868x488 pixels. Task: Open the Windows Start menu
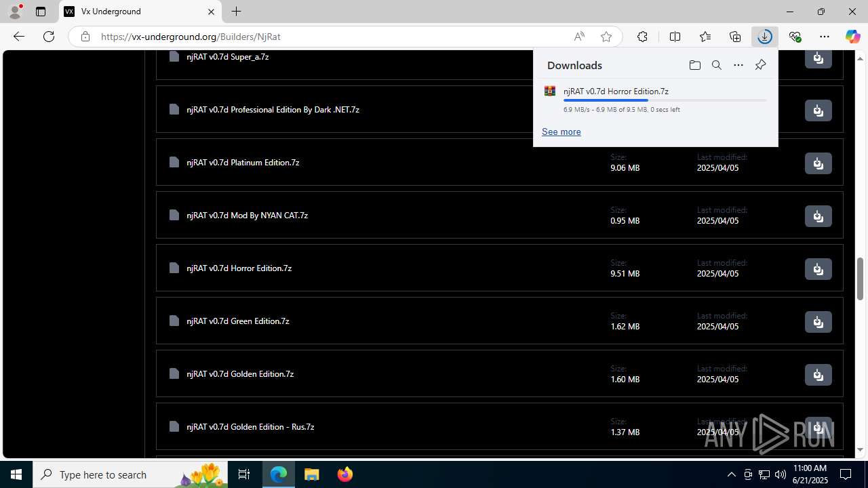(16, 474)
